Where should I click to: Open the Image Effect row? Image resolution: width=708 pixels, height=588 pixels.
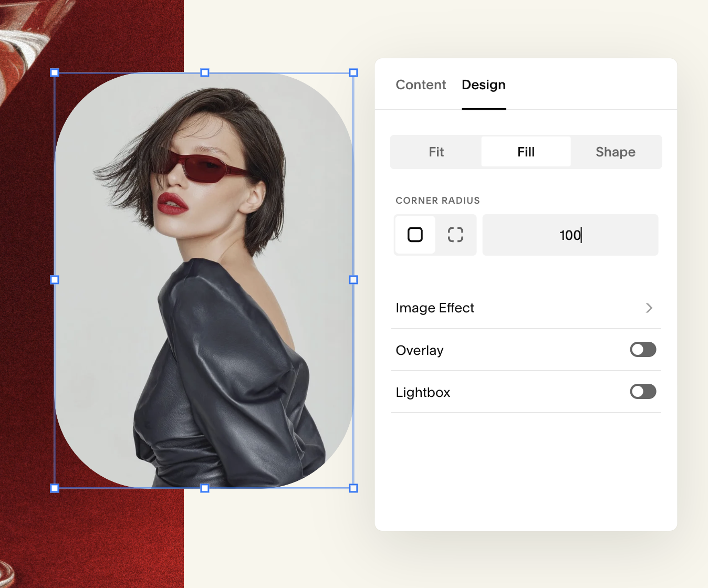(526, 308)
